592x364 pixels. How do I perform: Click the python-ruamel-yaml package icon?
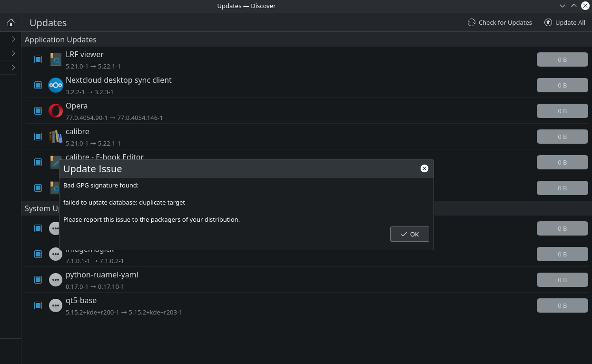(x=56, y=280)
